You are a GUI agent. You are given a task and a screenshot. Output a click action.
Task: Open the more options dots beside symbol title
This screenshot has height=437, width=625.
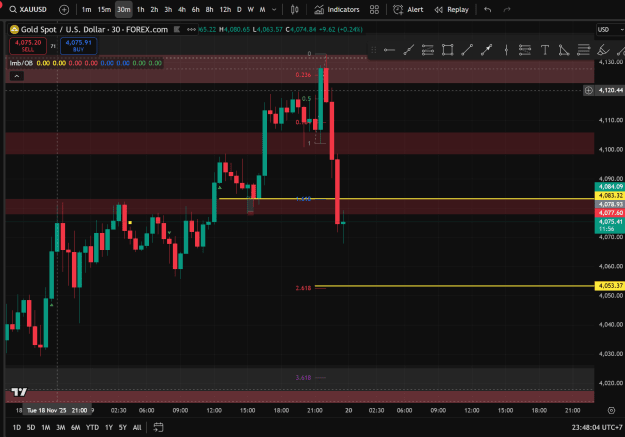(191, 30)
